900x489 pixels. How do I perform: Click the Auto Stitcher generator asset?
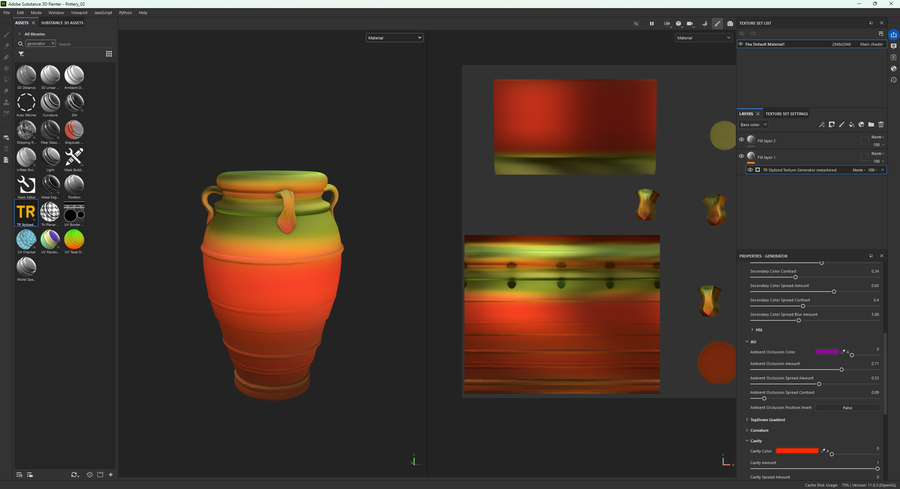click(26, 102)
